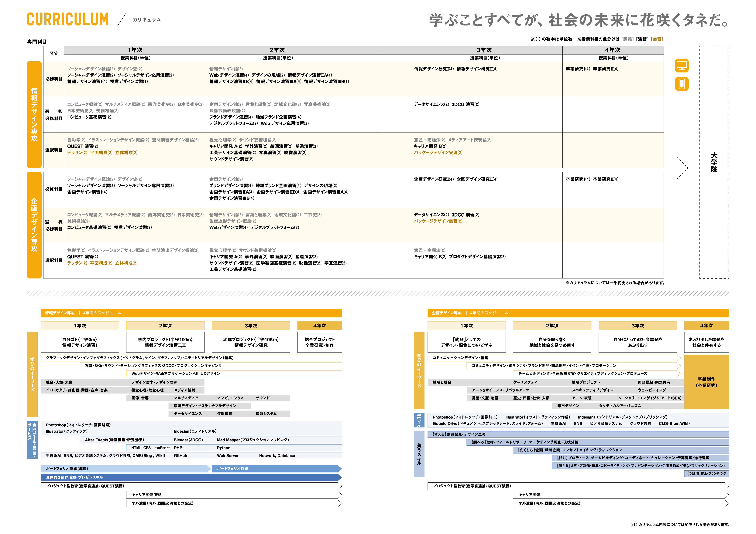The height and width of the screenshot is (534, 756).
Task: Click the 情報デザイン専攻｜4年間のスケジュール header bar
Action: click(x=191, y=313)
